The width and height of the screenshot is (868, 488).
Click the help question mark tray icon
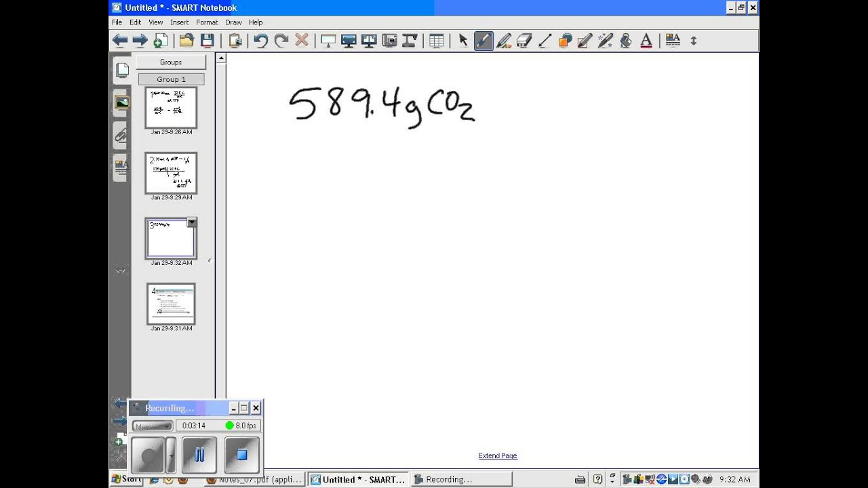[x=597, y=479]
